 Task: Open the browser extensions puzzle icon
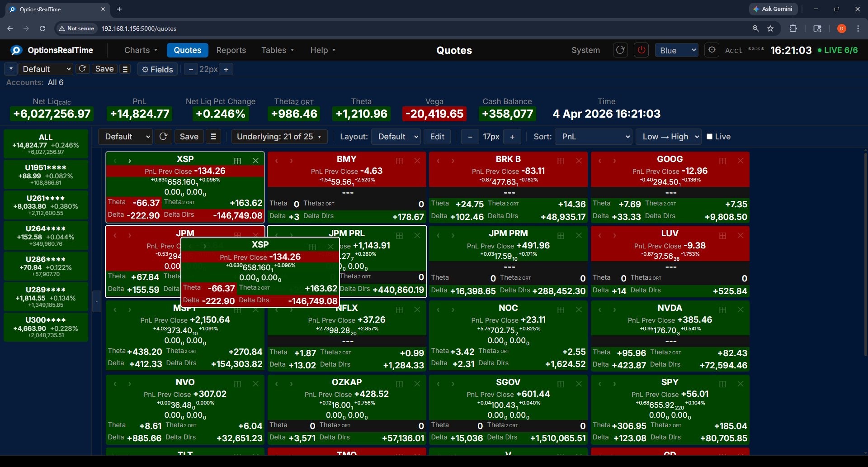793,29
